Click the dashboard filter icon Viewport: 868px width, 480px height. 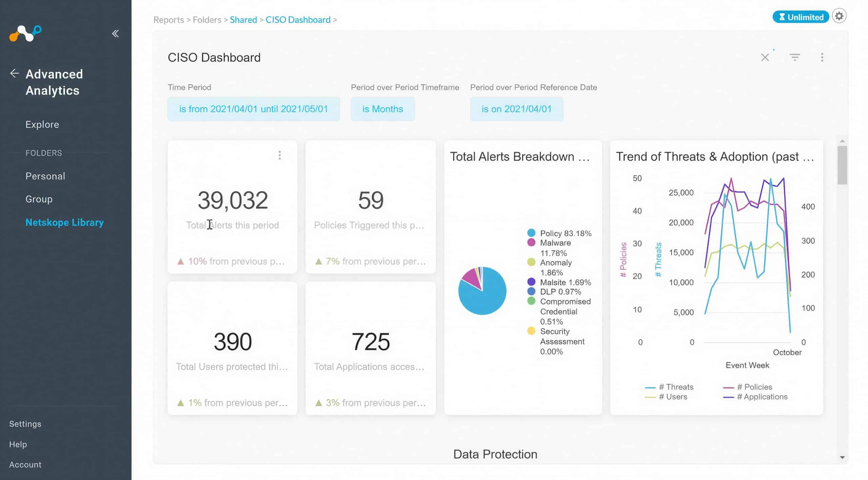point(795,57)
